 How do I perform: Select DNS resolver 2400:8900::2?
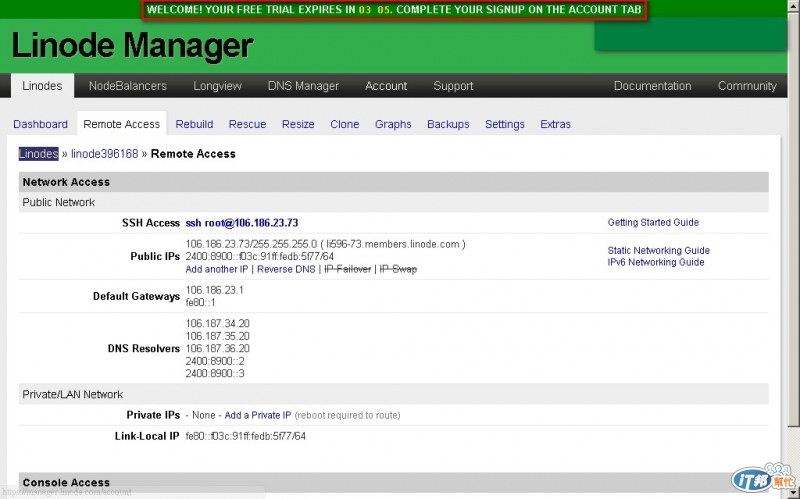click(215, 361)
